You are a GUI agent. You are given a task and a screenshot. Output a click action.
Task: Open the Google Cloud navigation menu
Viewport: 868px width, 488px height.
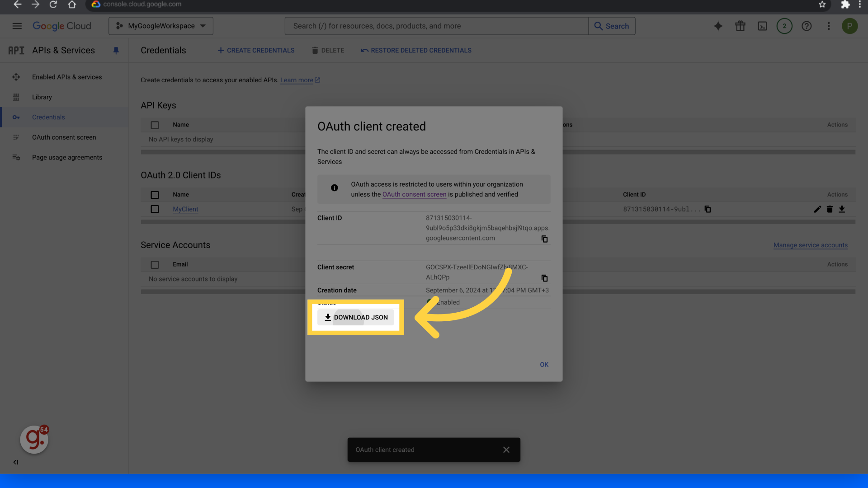pyautogui.click(x=17, y=26)
